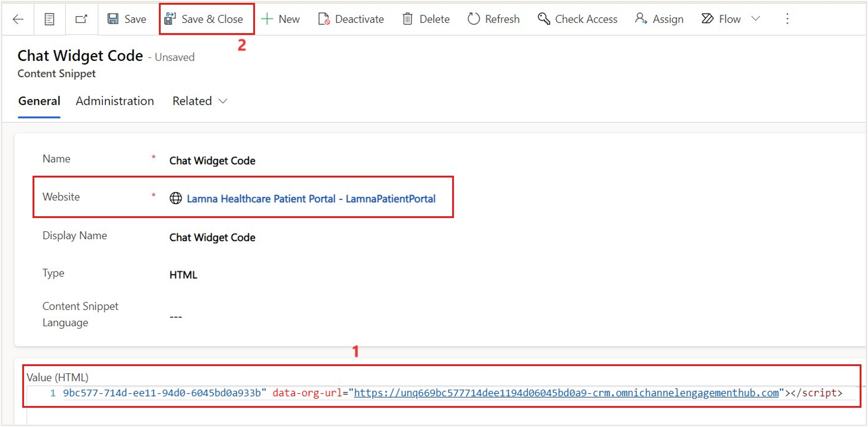Go back using the back arrow
The image size is (868, 427).
point(18,19)
